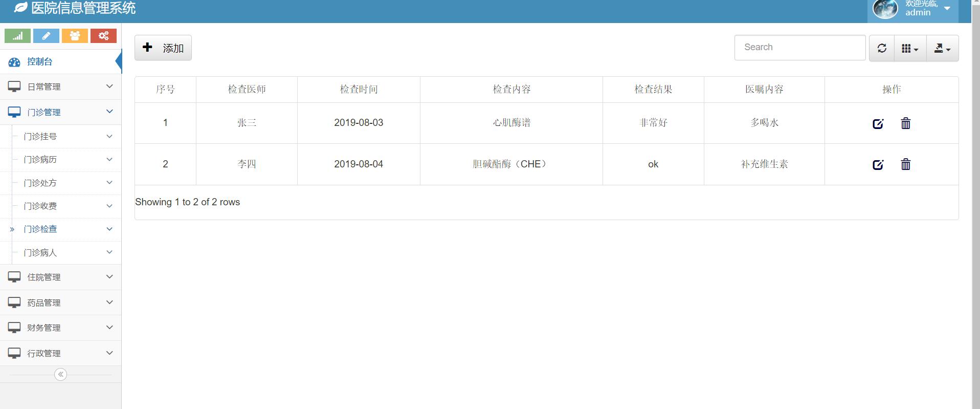Select 门诊检查 submenu
980x409 pixels.
tap(60, 229)
